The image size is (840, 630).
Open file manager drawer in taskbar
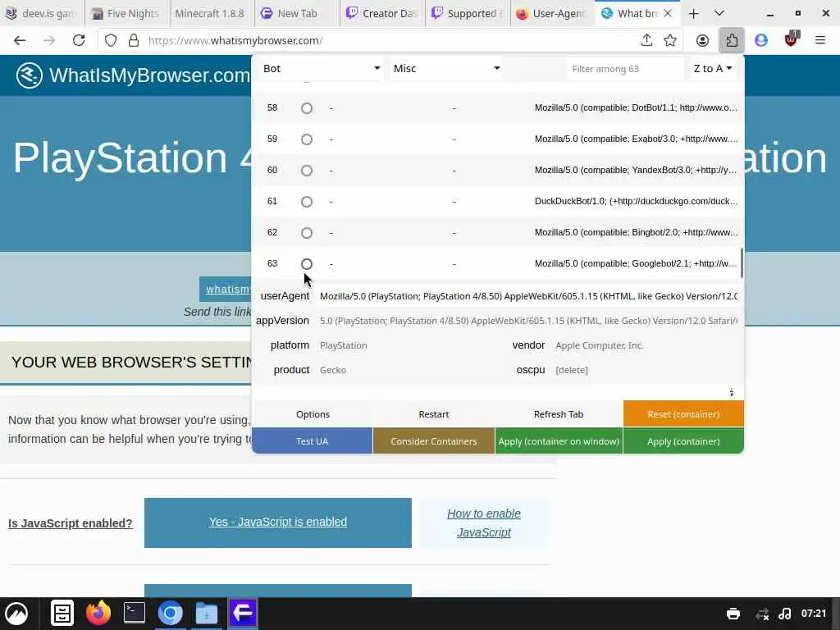click(62, 614)
